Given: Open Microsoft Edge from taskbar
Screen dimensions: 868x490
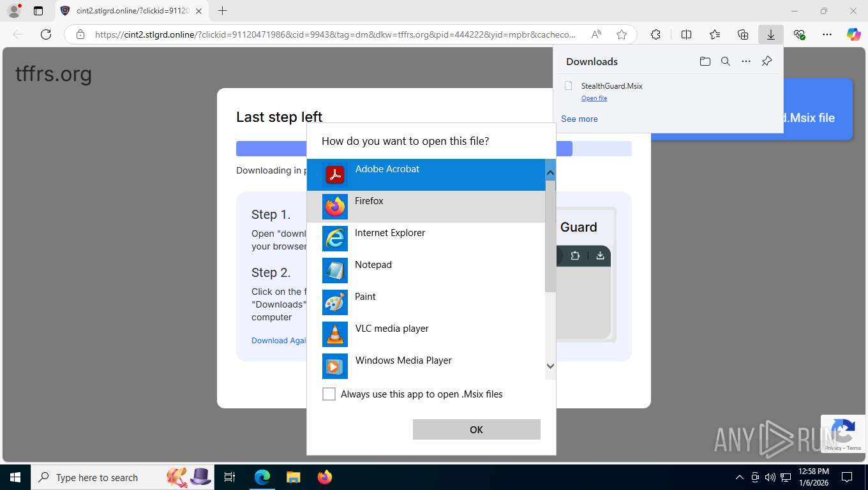Looking at the screenshot, I should 262,477.
